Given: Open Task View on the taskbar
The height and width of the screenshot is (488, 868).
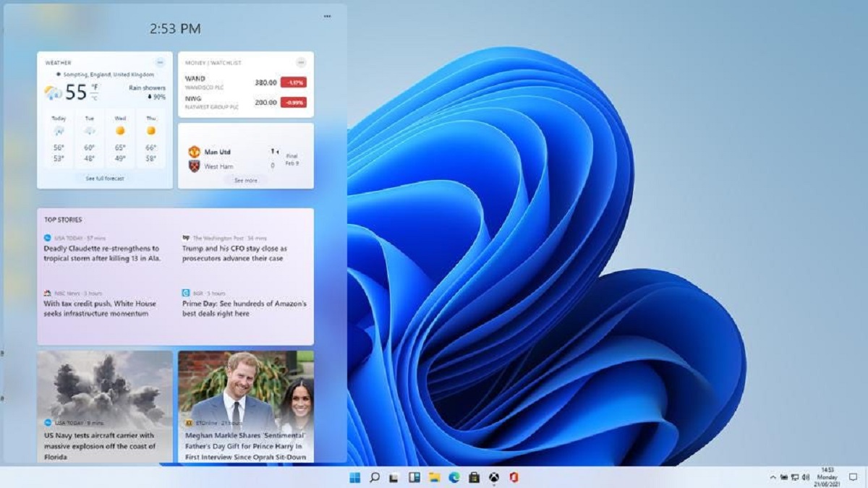Looking at the screenshot, I should (x=394, y=477).
